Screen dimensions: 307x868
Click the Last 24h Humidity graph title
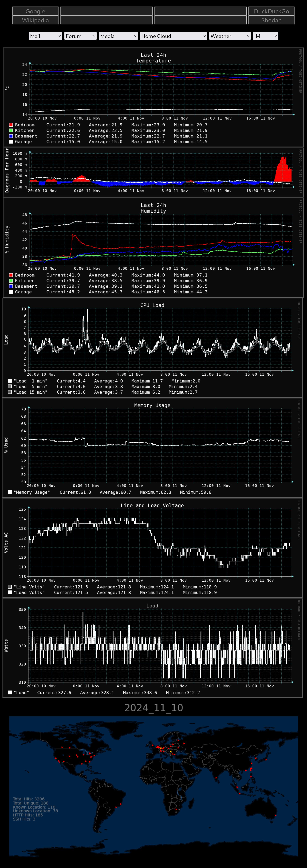[153, 208]
